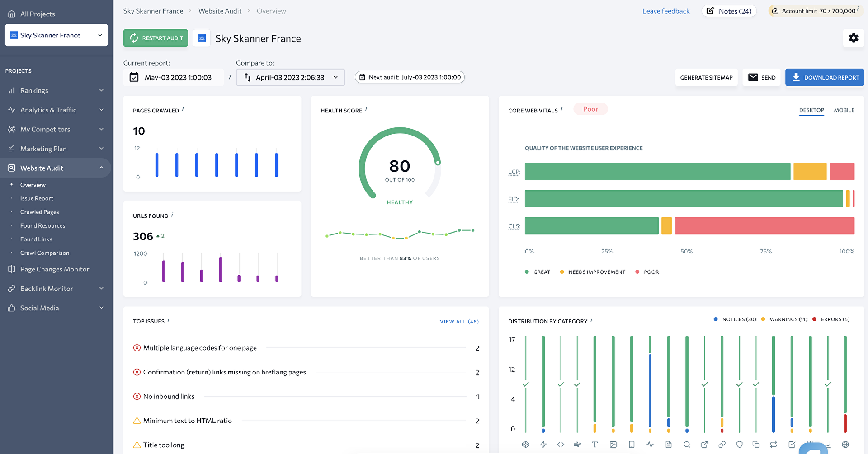The image size is (868, 454).
Task: Click Website Audit breadcrumb
Action: [x=220, y=11]
